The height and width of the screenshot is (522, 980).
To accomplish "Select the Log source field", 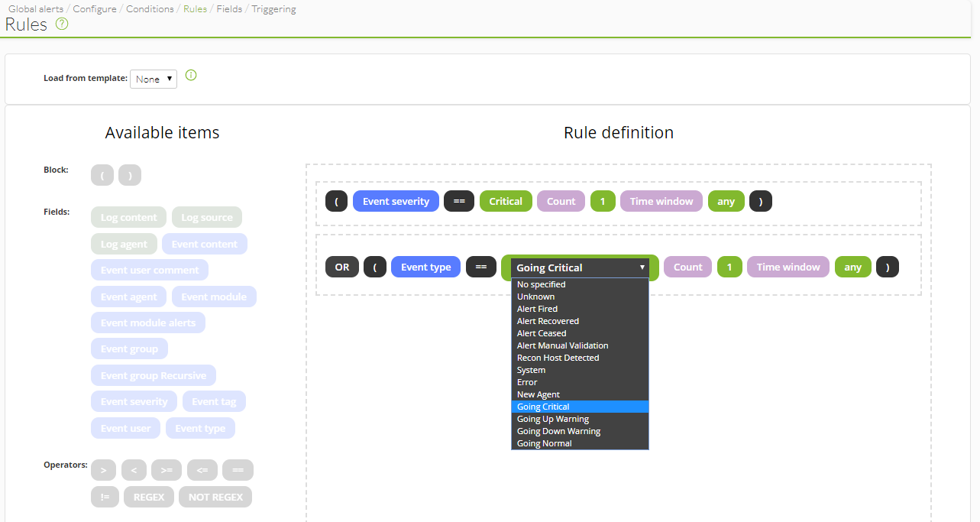I will pyautogui.click(x=207, y=218).
